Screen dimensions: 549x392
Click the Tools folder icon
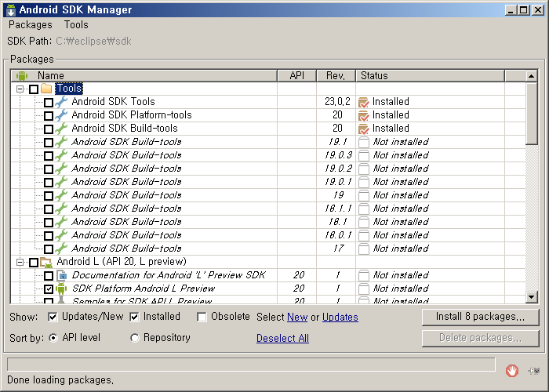46,89
